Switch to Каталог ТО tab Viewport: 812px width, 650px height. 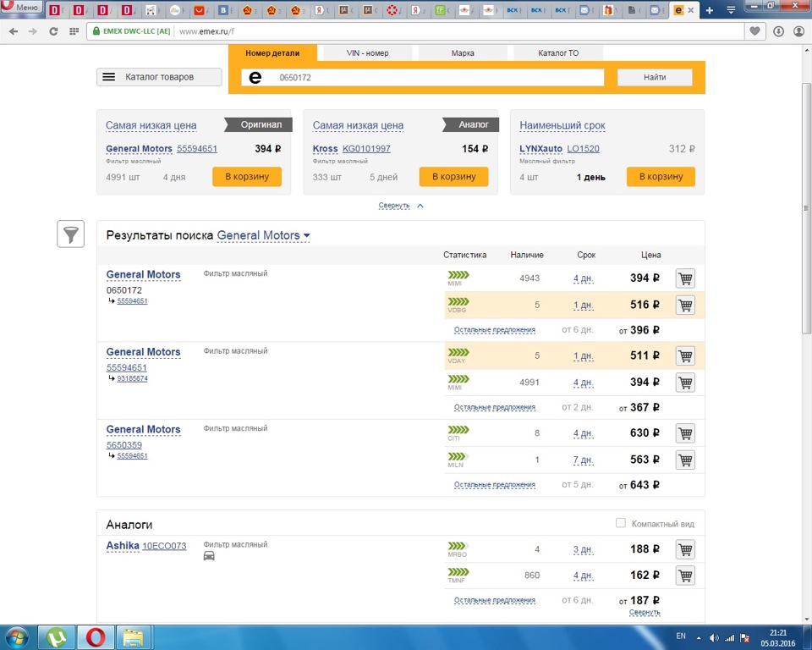pos(558,52)
